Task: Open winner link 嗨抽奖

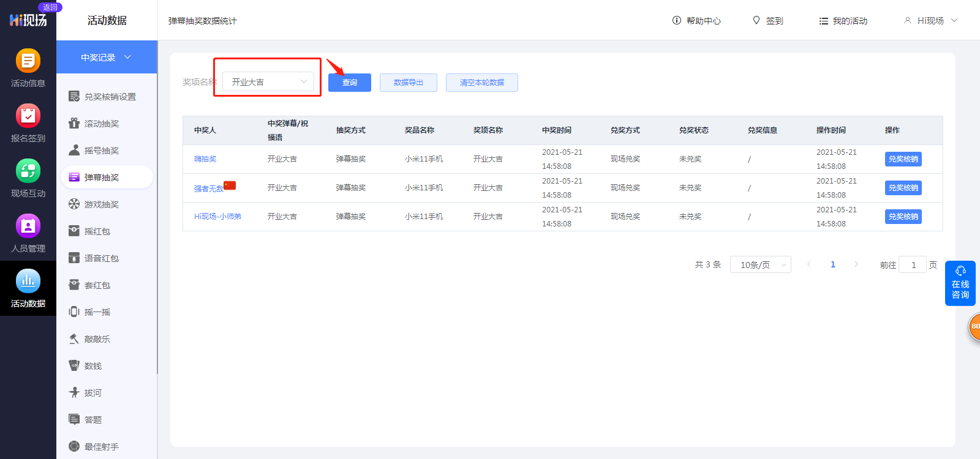Action: point(205,159)
